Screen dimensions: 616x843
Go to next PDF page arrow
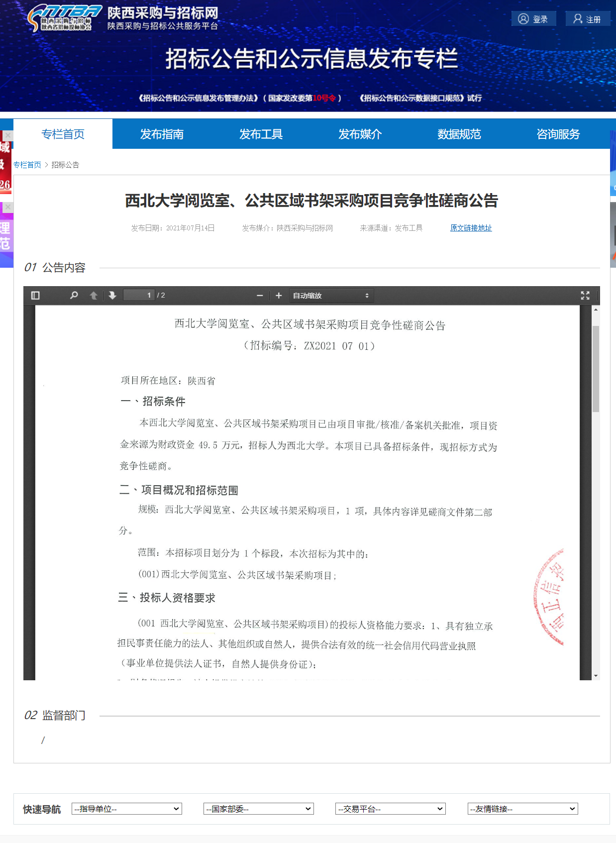point(112,296)
